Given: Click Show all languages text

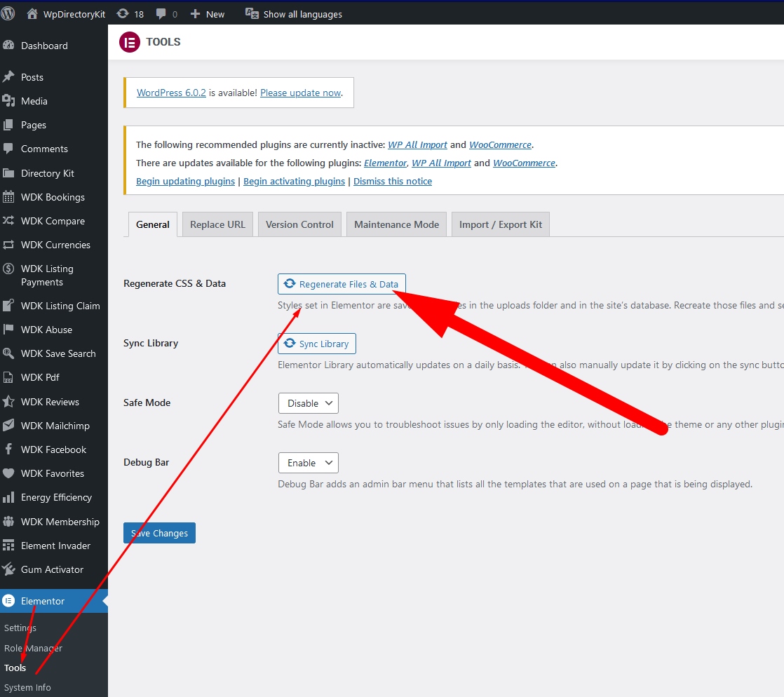Looking at the screenshot, I should pyautogui.click(x=303, y=14).
